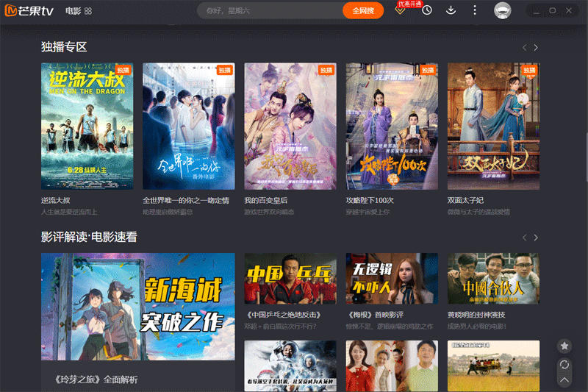
Task: Open the 中國合伙人 review thumbnail
Action: click(493, 278)
